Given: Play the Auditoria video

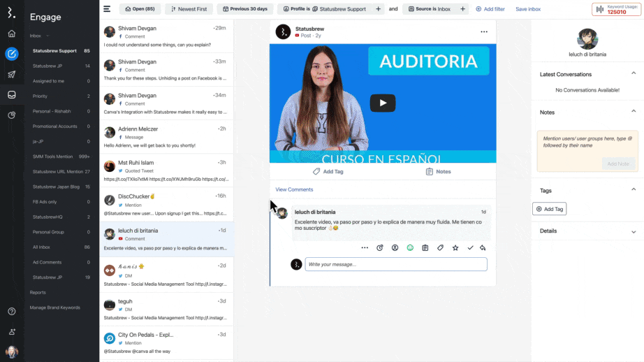Looking at the screenshot, I should (382, 103).
